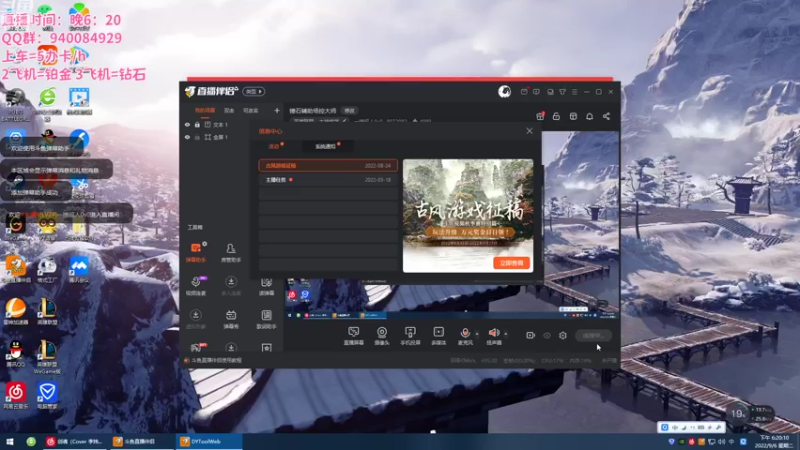The image size is (800, 450).
Task: Switch to the 系统通知 tab
Action: 326,146
